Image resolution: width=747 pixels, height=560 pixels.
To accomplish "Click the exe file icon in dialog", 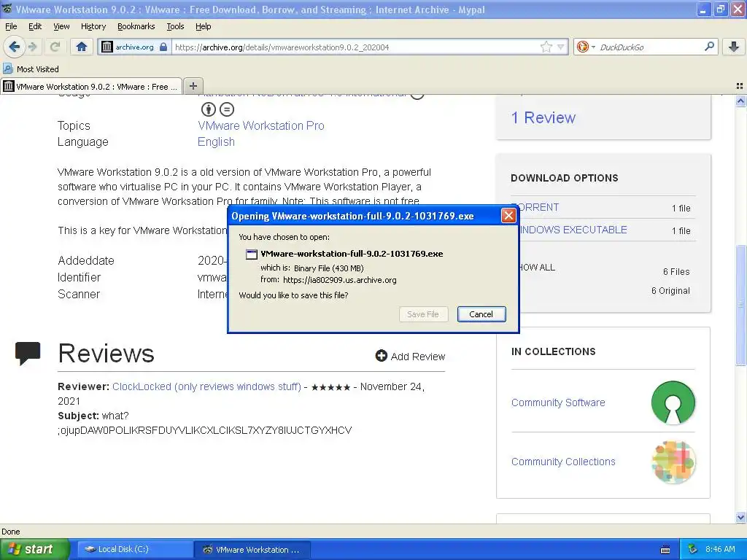I will tap(252, 254).
